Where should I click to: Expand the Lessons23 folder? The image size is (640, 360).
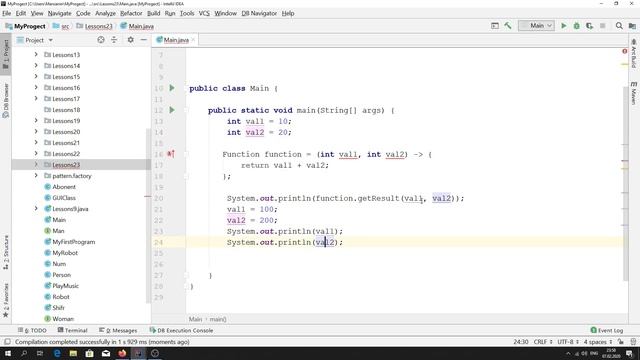pos(36,164)
